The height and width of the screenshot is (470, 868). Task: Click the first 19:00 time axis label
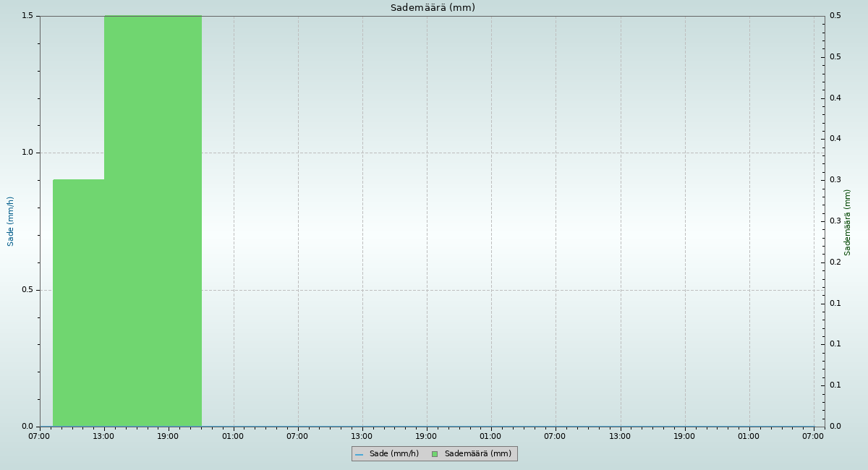[x=168, y=436]
